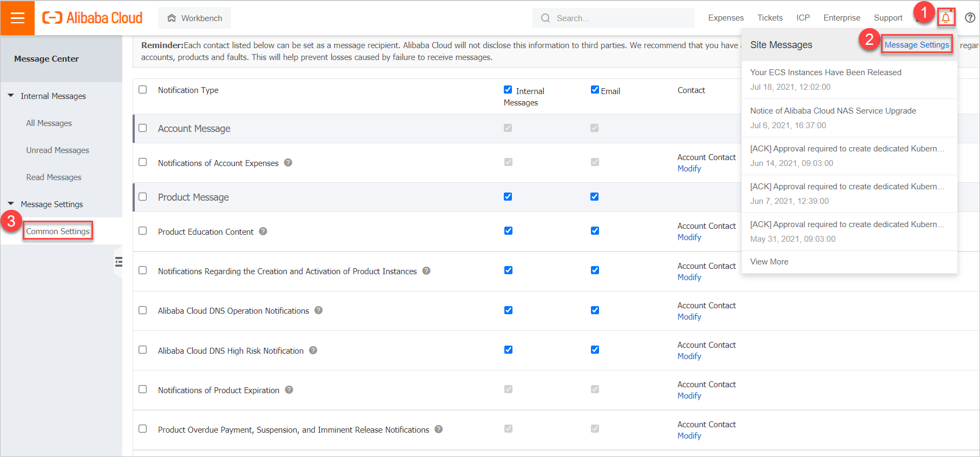Uncheck Email for Alibaba Cloud DNS Operation Notifications

pos(595,310)
